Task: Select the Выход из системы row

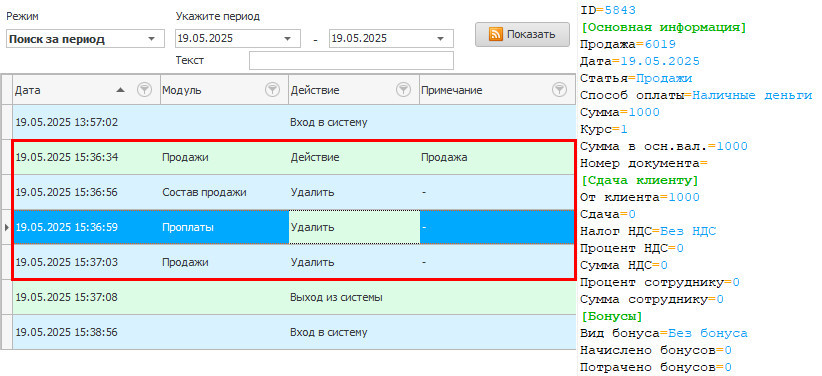Action: [x=294, y=297]
